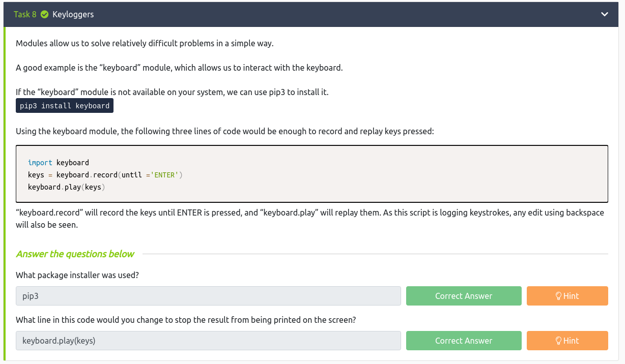Image resolution: width=625 pixels, height=364 pixels.
Task: Focus the answer field containing keyboard.play(keys)
Action: click(208, 341)
